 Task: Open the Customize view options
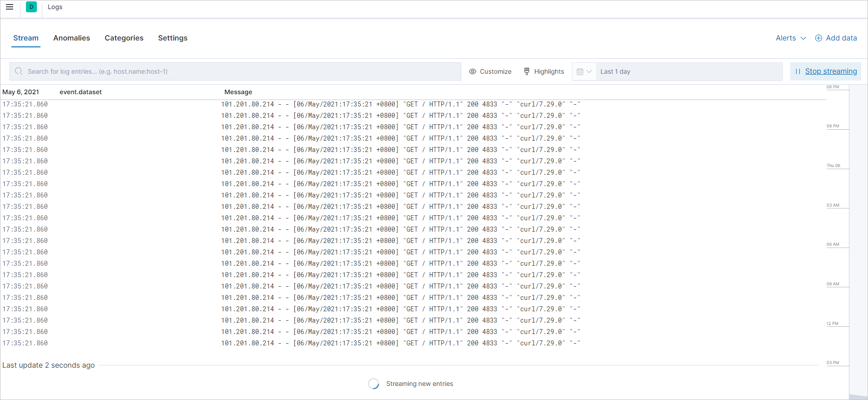[x=490, y=71]
